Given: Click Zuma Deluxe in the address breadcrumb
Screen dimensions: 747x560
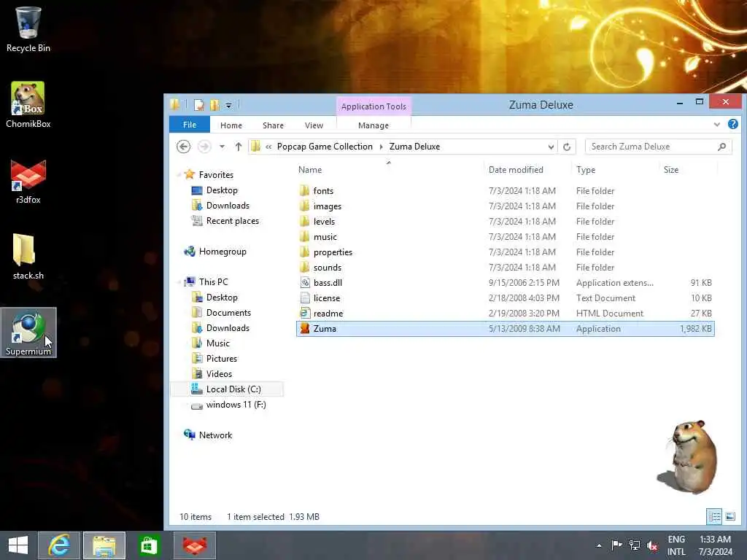Looking at the screenshot, I should pyautogui.click(x=414, y=147).
